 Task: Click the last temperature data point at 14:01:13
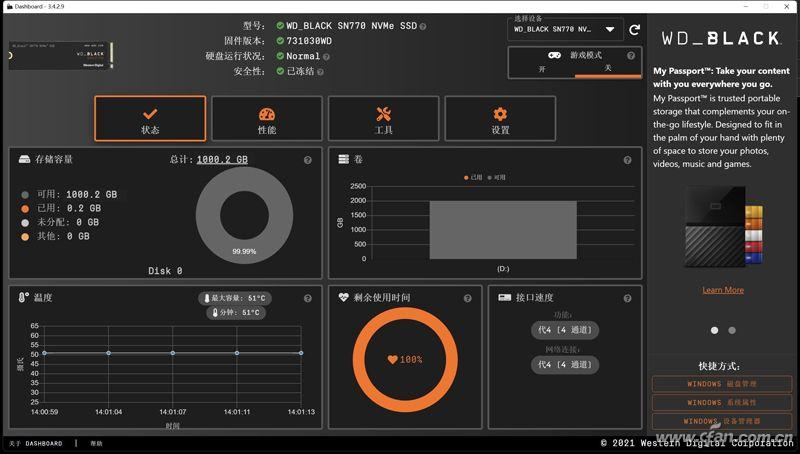[301, 353]
